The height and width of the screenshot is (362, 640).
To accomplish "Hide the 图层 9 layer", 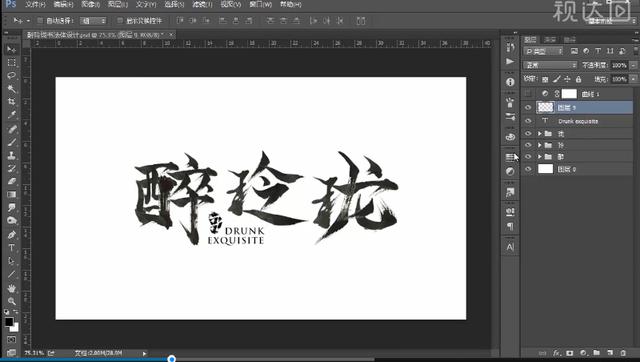I will click(x=528, y=108).
